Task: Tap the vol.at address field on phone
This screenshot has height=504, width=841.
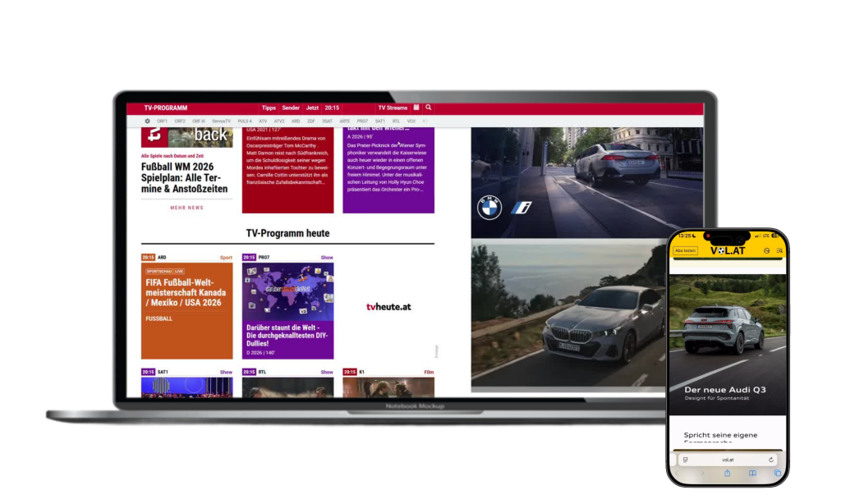Action: coord(728,460)
